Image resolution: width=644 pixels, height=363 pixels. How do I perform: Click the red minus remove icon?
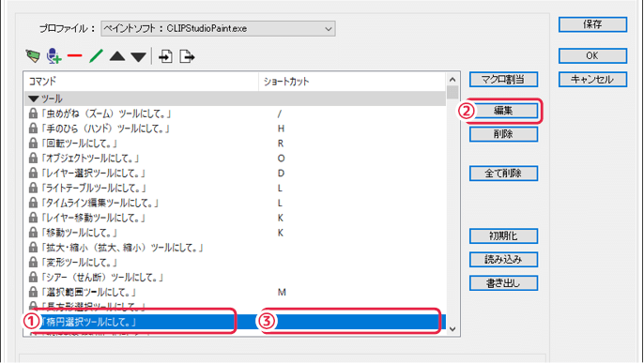75,56
